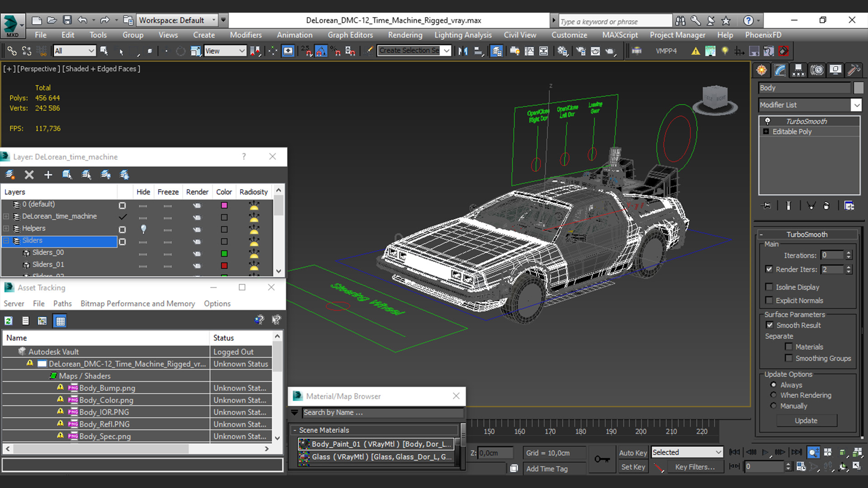The width and height of the screenshot is (868, 488).
Task: Click the Save File floppy icon
Action: (67, 20)
